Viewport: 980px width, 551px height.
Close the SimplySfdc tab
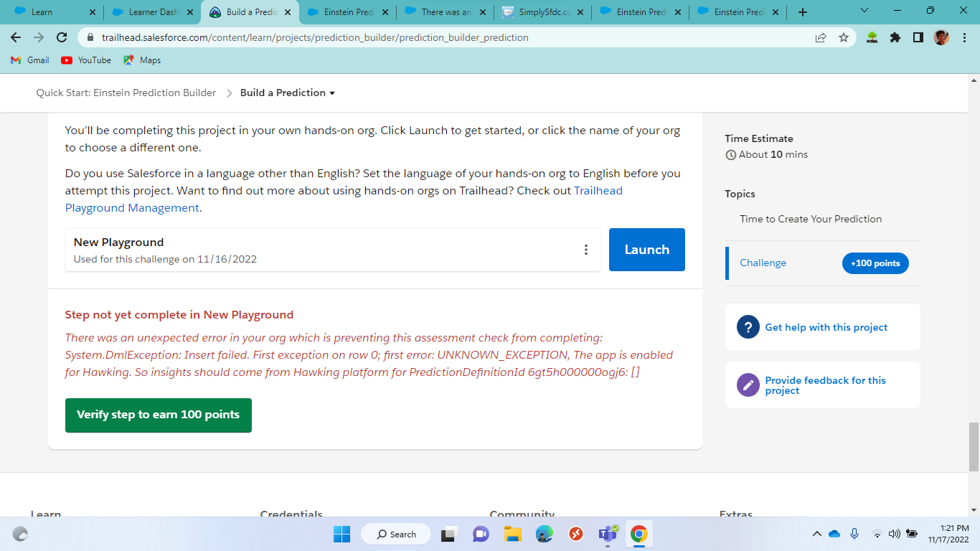[580, 12]
